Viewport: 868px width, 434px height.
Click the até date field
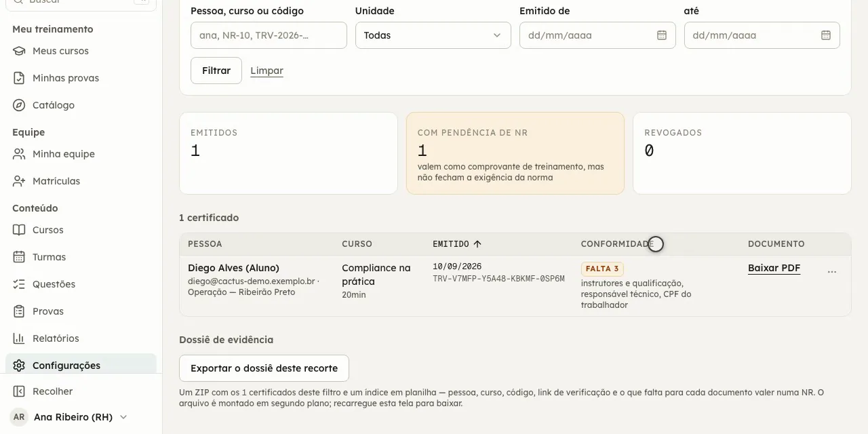pyautogui.click(x=762, y=35)
